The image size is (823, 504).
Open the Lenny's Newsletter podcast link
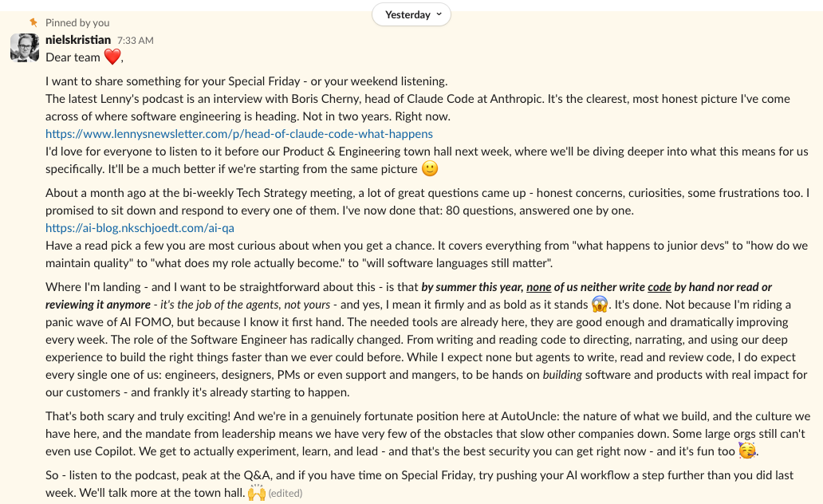(239, 134)
